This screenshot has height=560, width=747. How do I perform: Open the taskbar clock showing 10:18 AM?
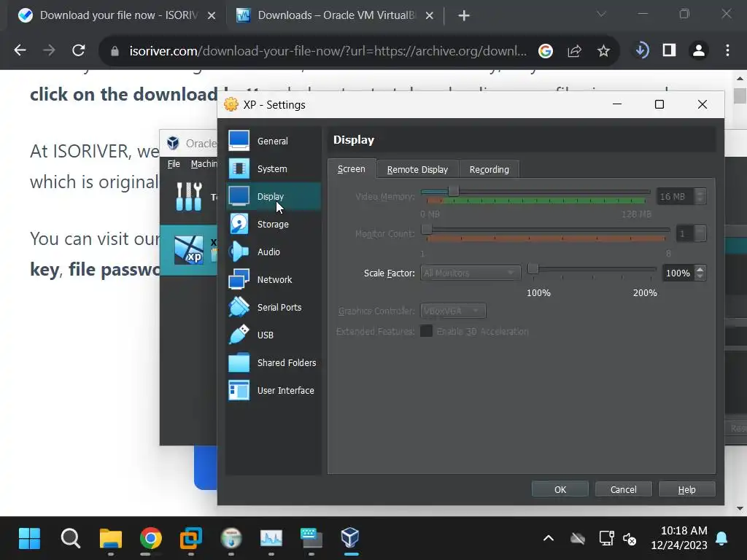pyautogui.click(x=679, y=537)
